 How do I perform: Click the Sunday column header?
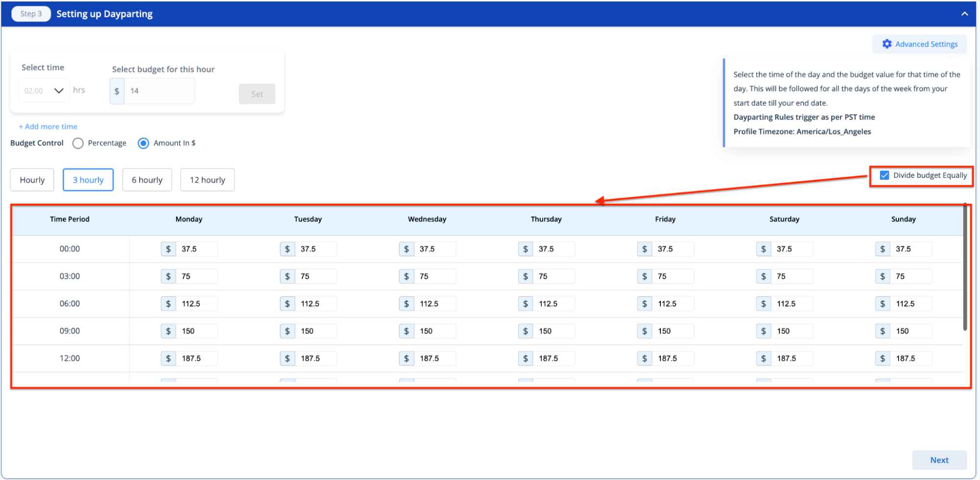click(x=903, y=219)
